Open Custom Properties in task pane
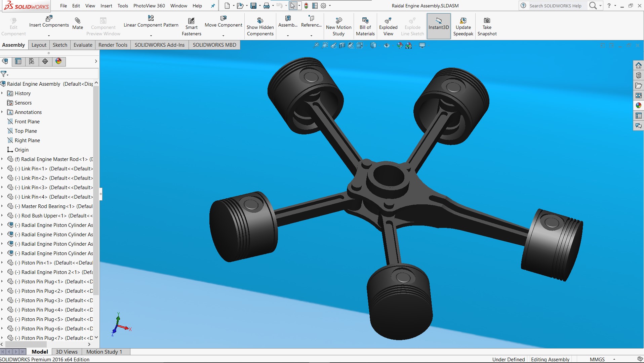644x363 pixels. click(x=639, y=116)
